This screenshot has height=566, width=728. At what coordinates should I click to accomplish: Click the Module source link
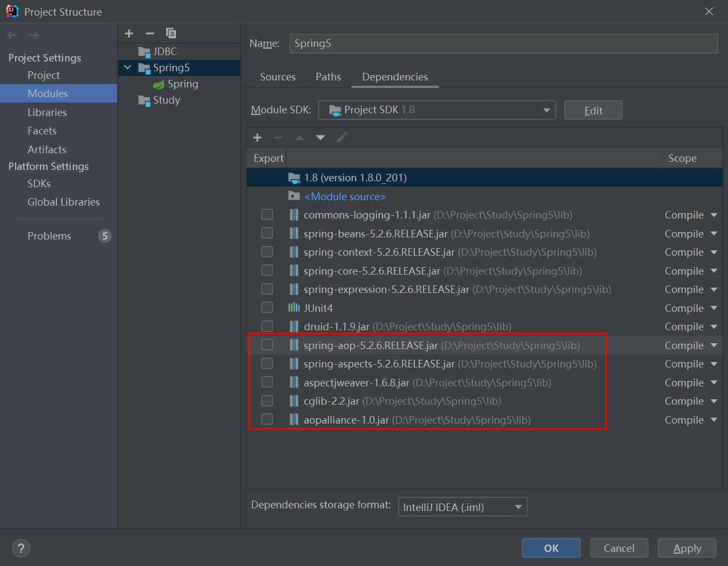click(x=345, y=196)
